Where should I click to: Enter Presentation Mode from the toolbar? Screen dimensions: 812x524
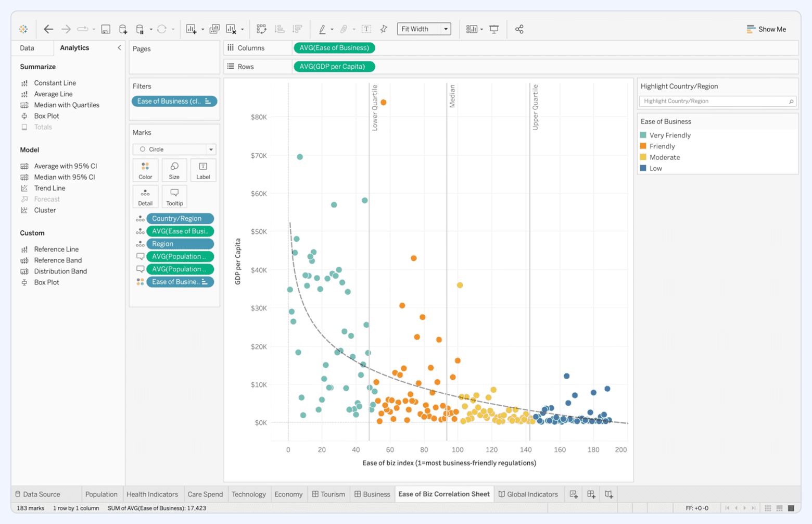point(493,30)
